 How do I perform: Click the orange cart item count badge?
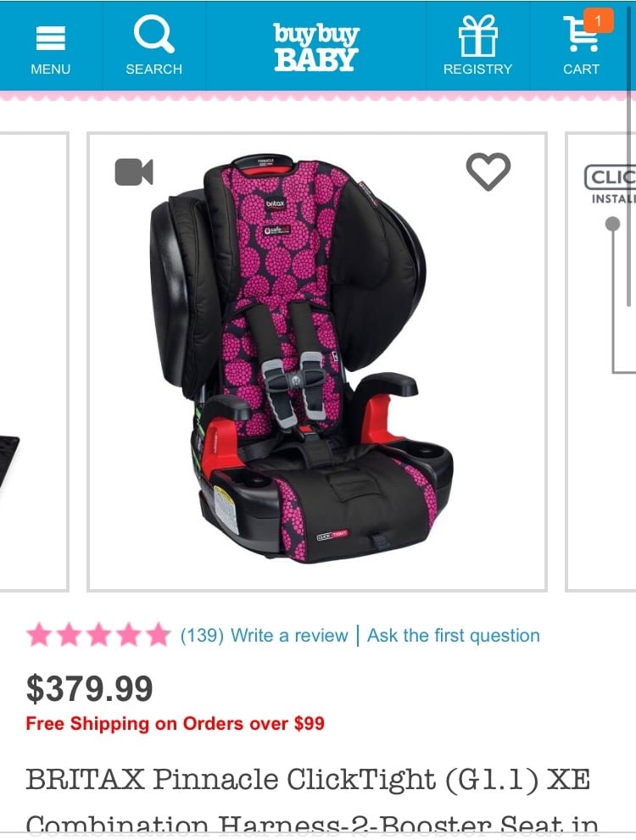599,21
